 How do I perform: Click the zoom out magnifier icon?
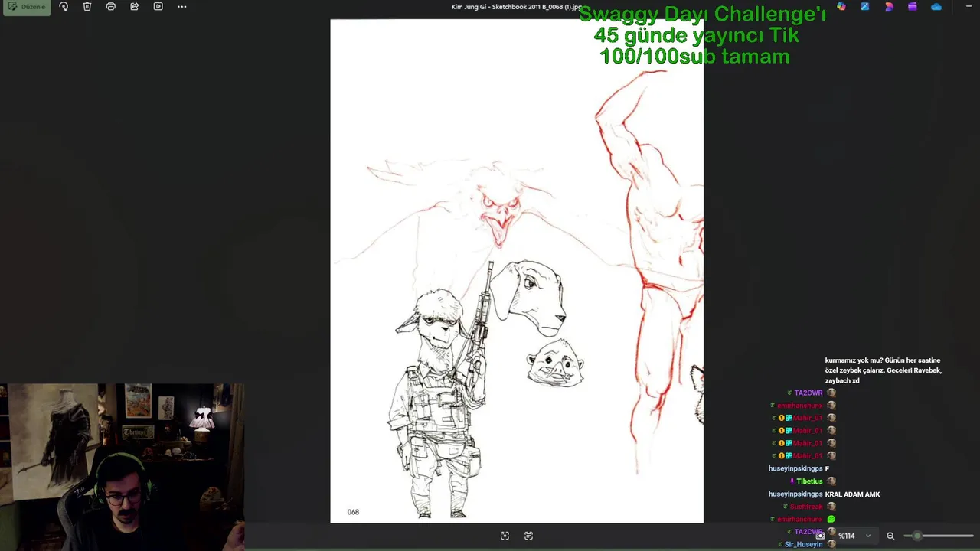tap(890, 536)
